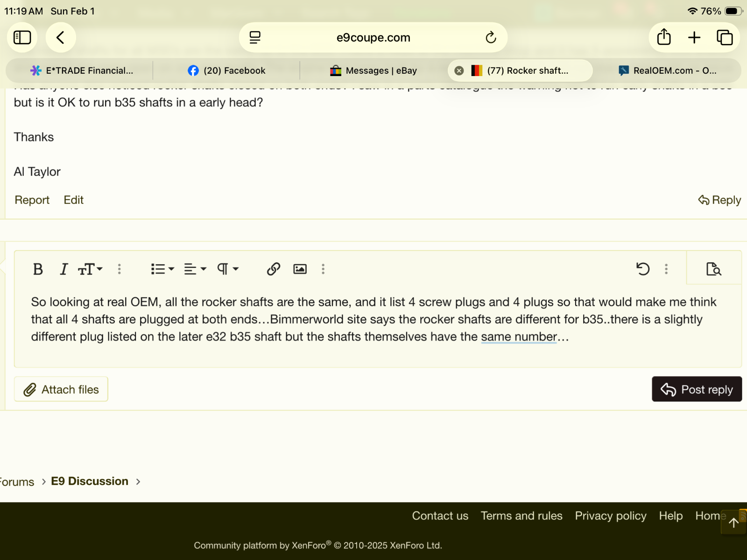Click inside the reply text area
This screenshot has height=560, width=747.
373,350
